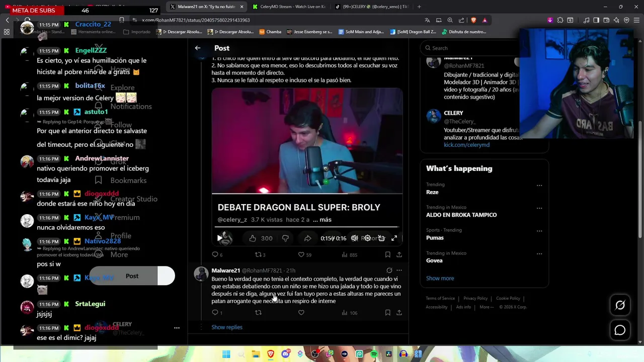
Task: Open the Grok floating button
Action: point(620,305)
